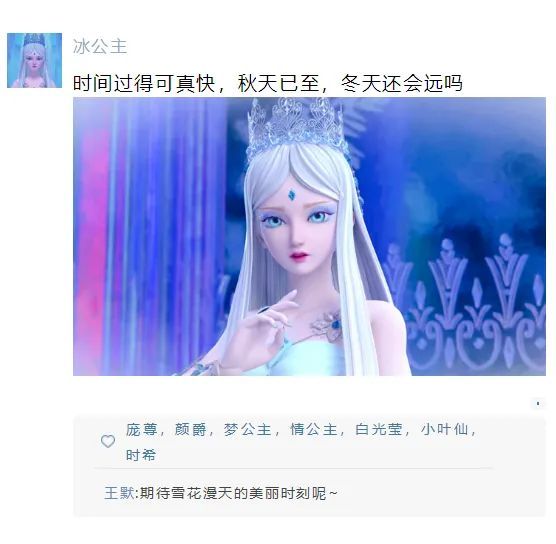
Task: Click the 冰公主 username
Action: pos(100,46)
